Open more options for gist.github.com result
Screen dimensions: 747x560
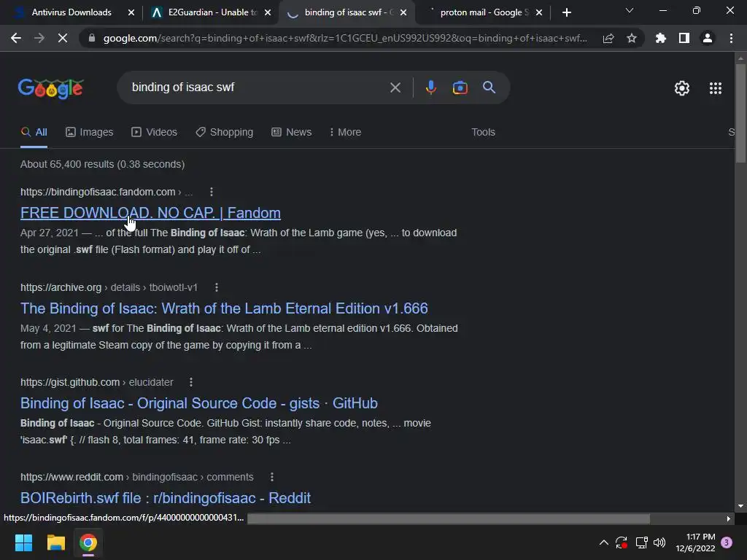[191, 382]
